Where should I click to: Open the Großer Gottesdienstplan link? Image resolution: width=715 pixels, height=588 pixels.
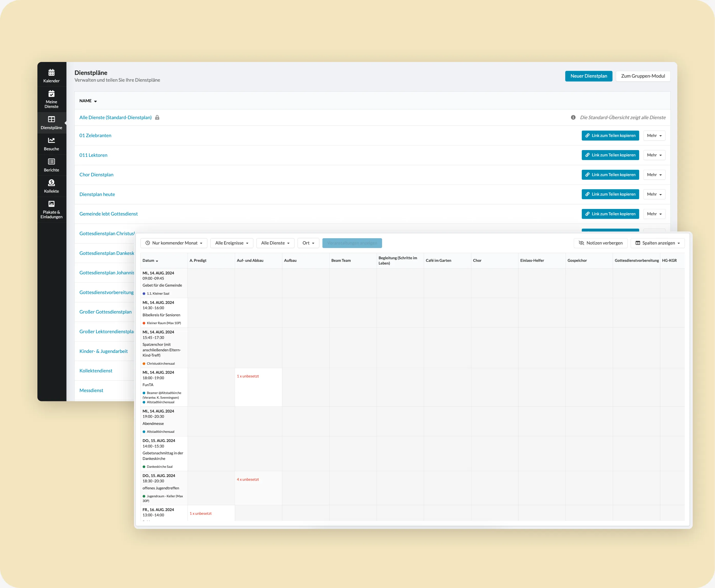pyautogui.click(x=105, y=312)
